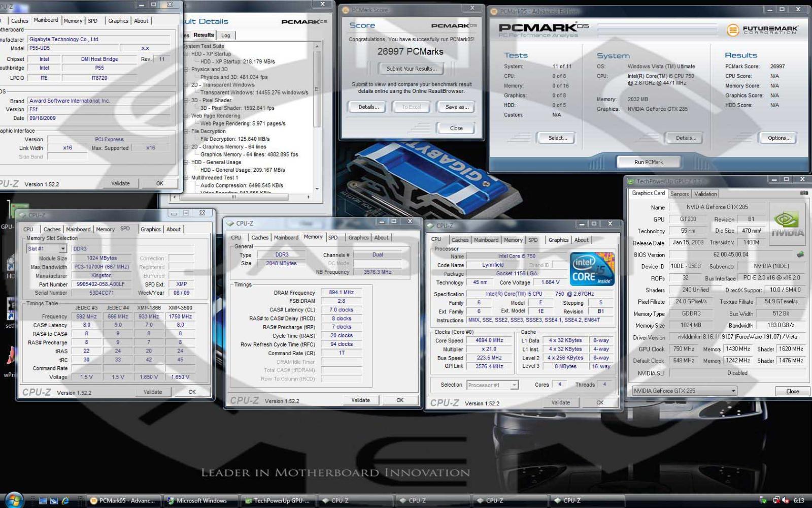Viewport: 812px width, 508px height.
Task: Click OK in the CPU-Z Mainboard window
Action: [x=160, y=183]
